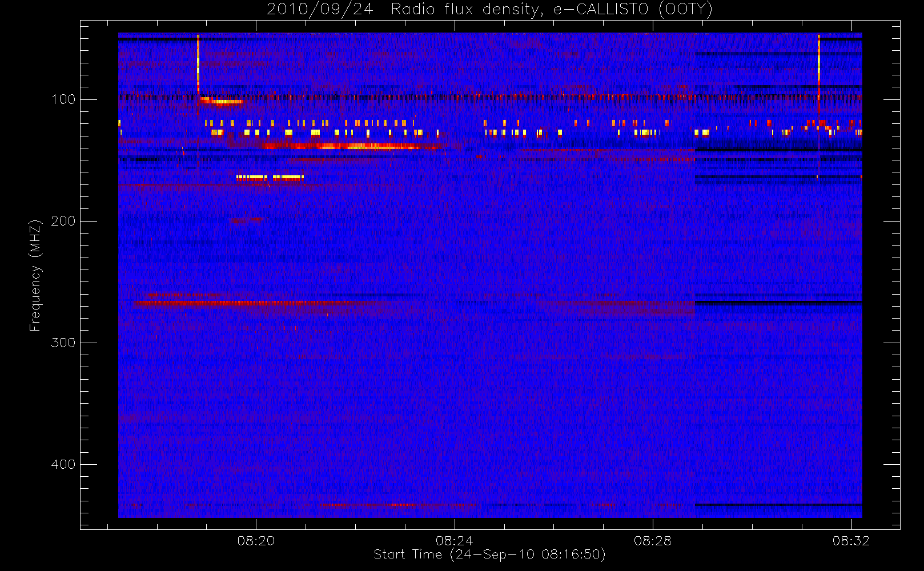Click the 08:24 time tick label
The width and height of the screenshot is (924, 571).
(454, 540)
